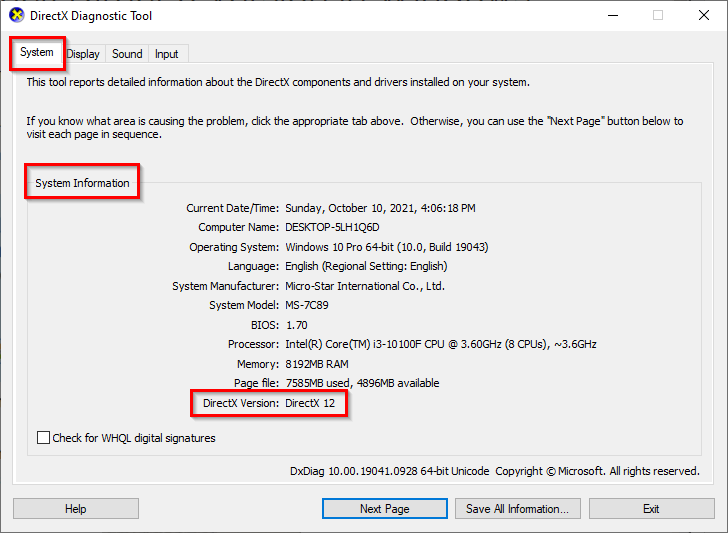728x533 pixels.
Task: Click the System Information group label
Action: point(82,183)
